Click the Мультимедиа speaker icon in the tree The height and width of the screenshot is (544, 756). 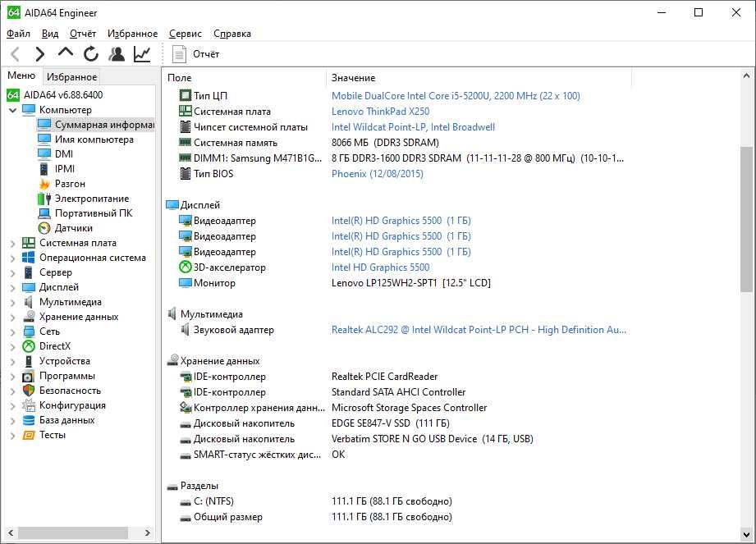click(x=29, y=302)
